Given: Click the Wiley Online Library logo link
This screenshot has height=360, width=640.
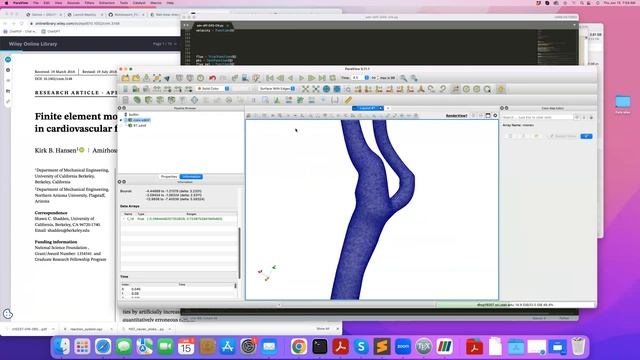Looking at the screenshot, I should click(33, 44).
